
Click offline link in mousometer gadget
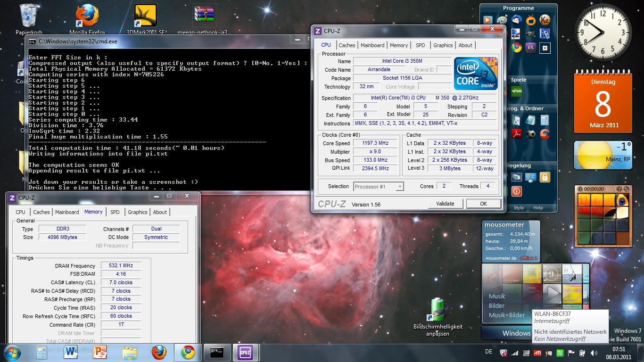pyautogui.click(x=529, y=258)
